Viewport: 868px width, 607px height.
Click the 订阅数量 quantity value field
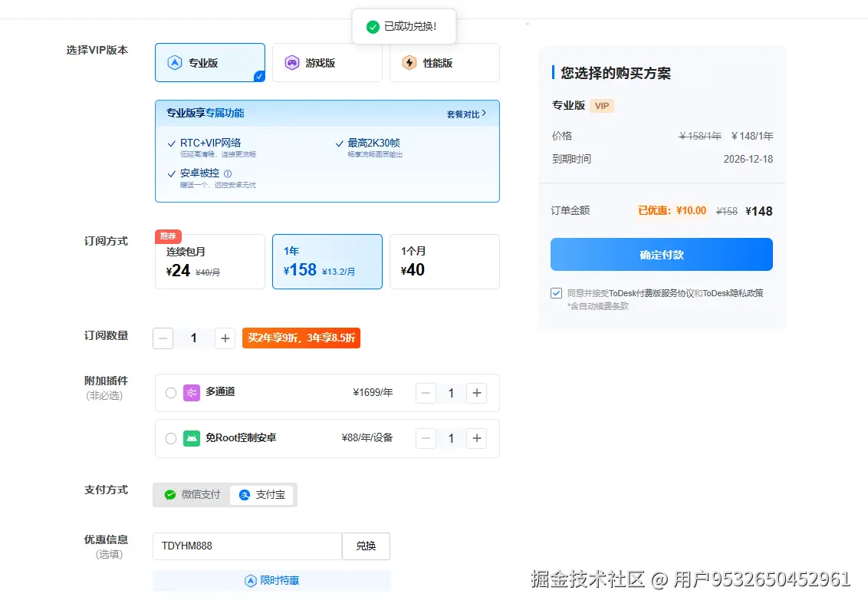click(194, 338)
